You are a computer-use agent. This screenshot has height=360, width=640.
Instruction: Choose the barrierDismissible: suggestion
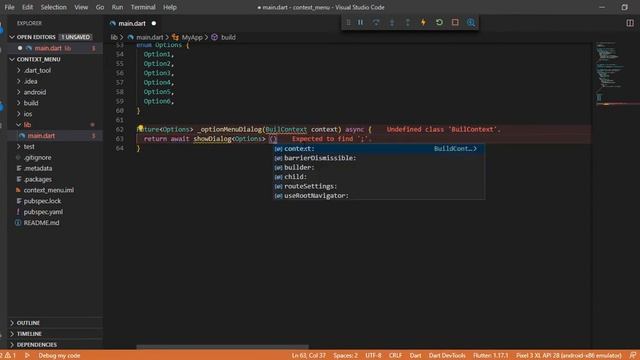[x=379, y=158]
